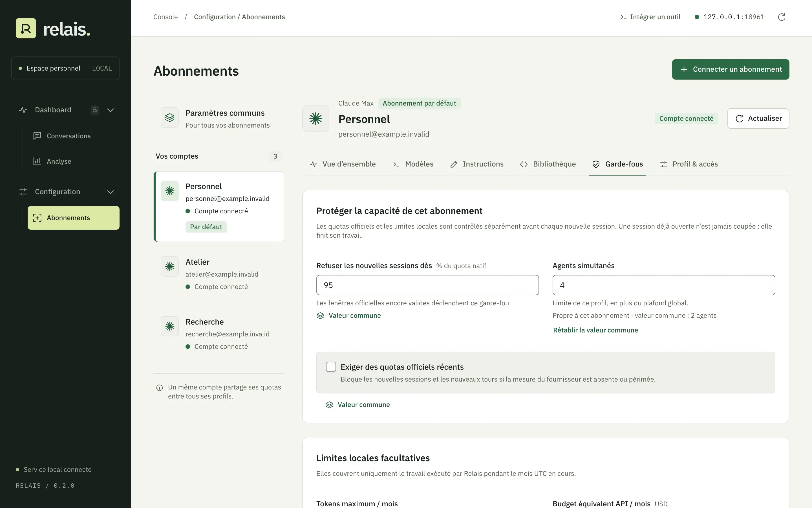Click the Personnel account asterisk icon in list
This screenshot has height=508, width=812.
point(170,191)
